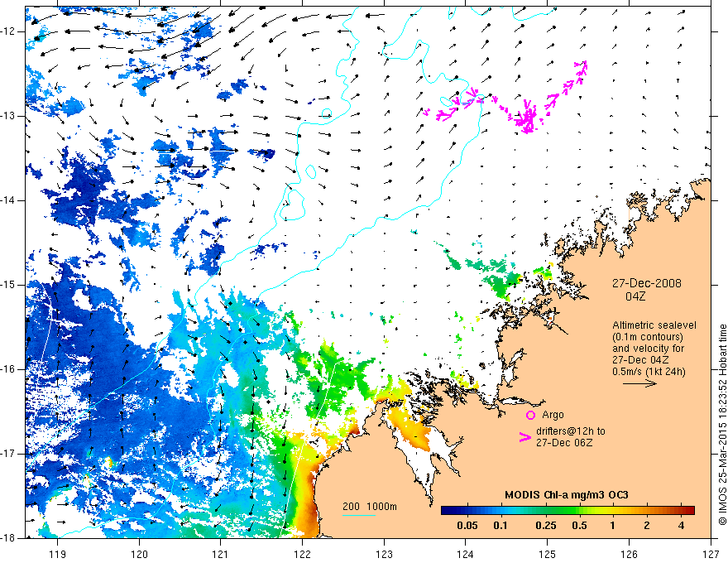Click the colorbar tick label 2
The height and width of the screenshot is (563, 728).
(x=647, y=526)
